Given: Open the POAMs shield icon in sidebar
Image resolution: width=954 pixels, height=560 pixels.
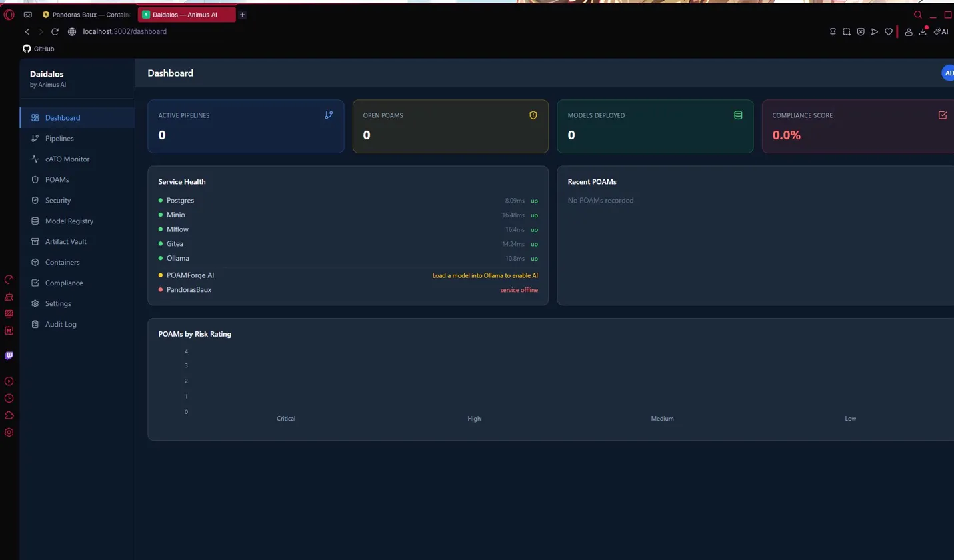Looking at the screenshot, I should pyautogui.click(x=35, y=179).
